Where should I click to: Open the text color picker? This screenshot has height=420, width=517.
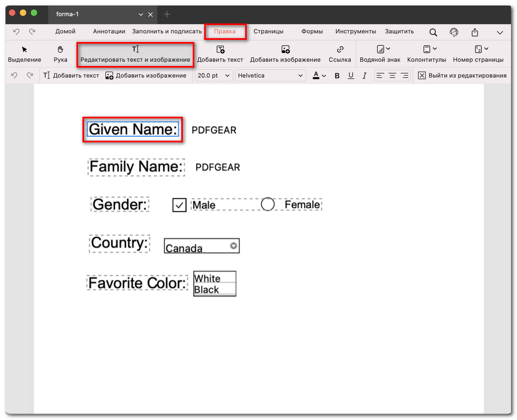point(319,76)
